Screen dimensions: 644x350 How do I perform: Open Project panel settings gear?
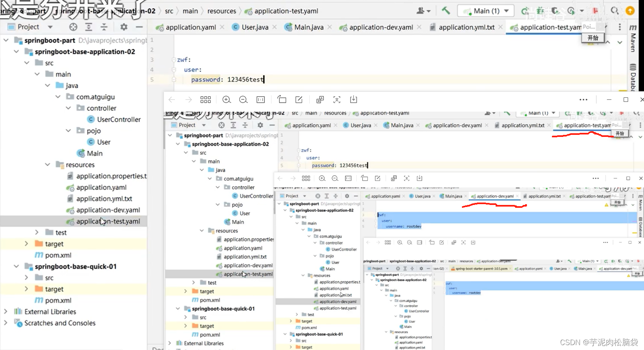pyautogui.click(x=124, y=27)
